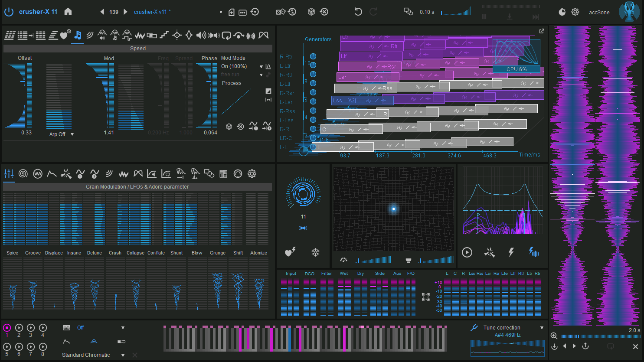Toggle the crusher-X power bypass button
This screenshot has height=362, width=644.
click(9, 12)
